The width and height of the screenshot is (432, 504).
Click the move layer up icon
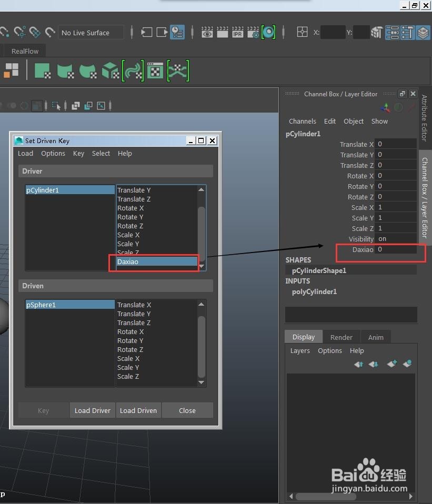coord(358,364)
